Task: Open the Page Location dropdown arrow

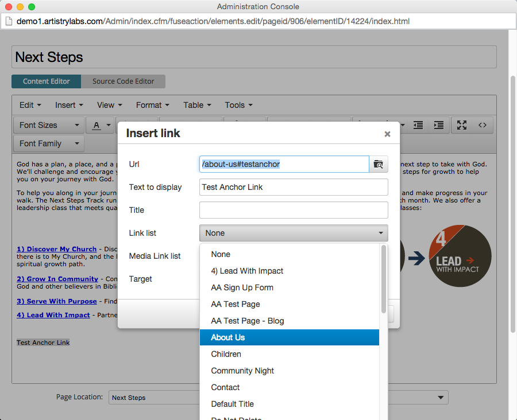Action: [441, 397]
